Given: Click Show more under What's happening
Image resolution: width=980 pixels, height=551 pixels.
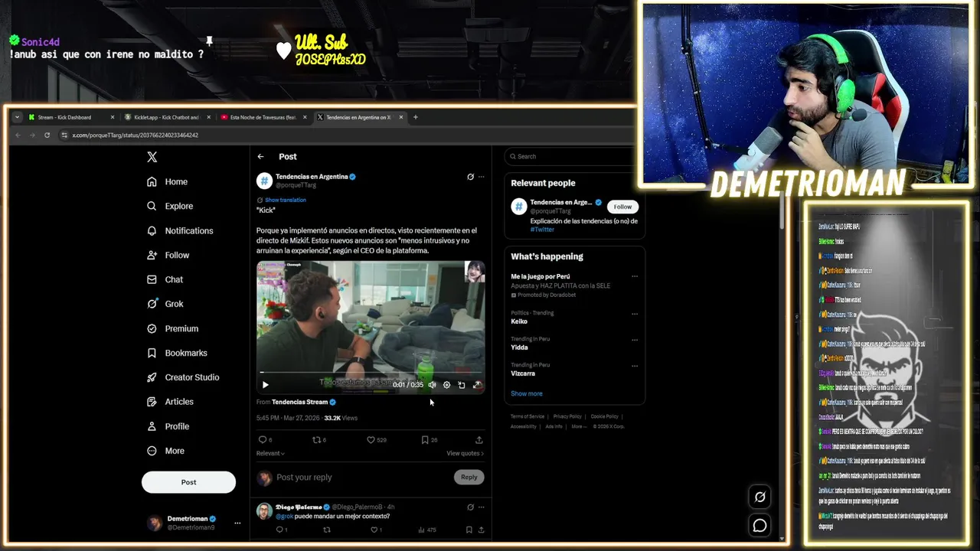Looking at the screenshot, I should (x=526, y=393).
